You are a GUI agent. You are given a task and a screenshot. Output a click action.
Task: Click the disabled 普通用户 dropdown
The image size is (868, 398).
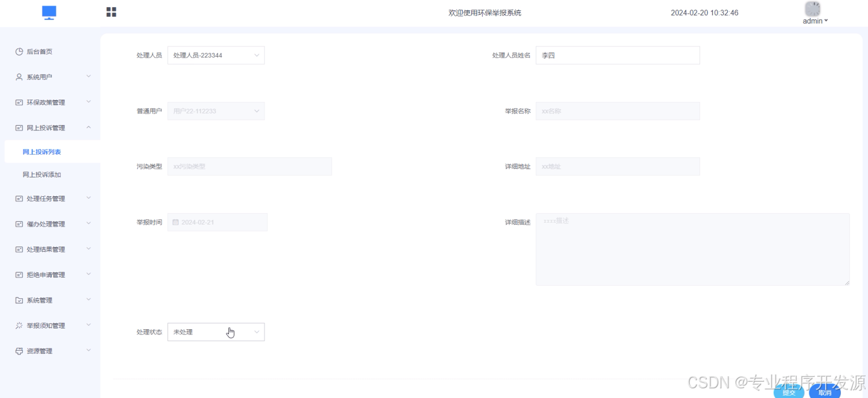click(216, 111)
